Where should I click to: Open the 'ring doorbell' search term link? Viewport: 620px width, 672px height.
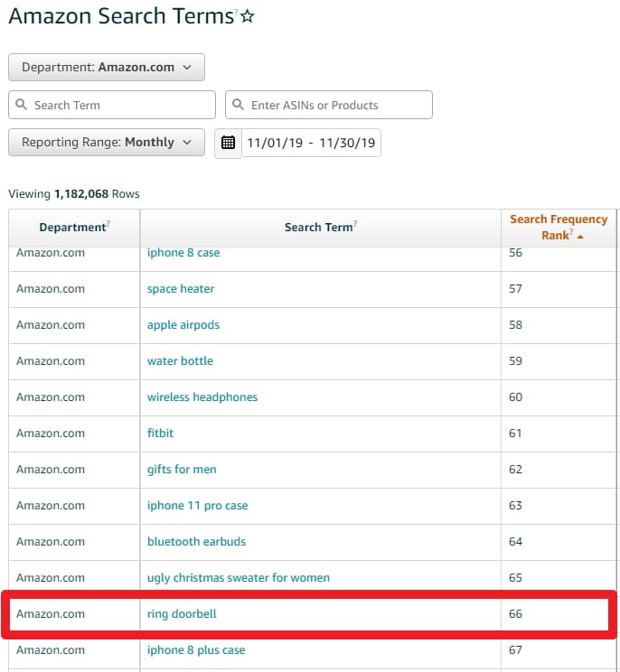tap(182, 614)
